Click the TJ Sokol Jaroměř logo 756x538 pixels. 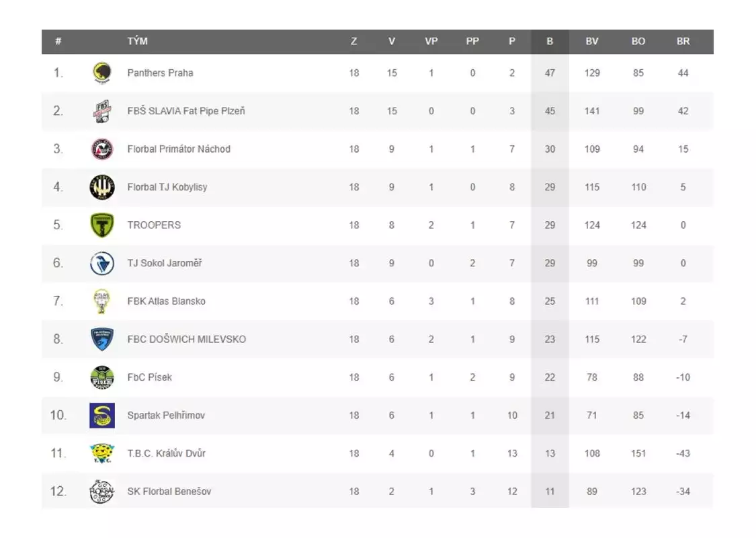point(102,263)
